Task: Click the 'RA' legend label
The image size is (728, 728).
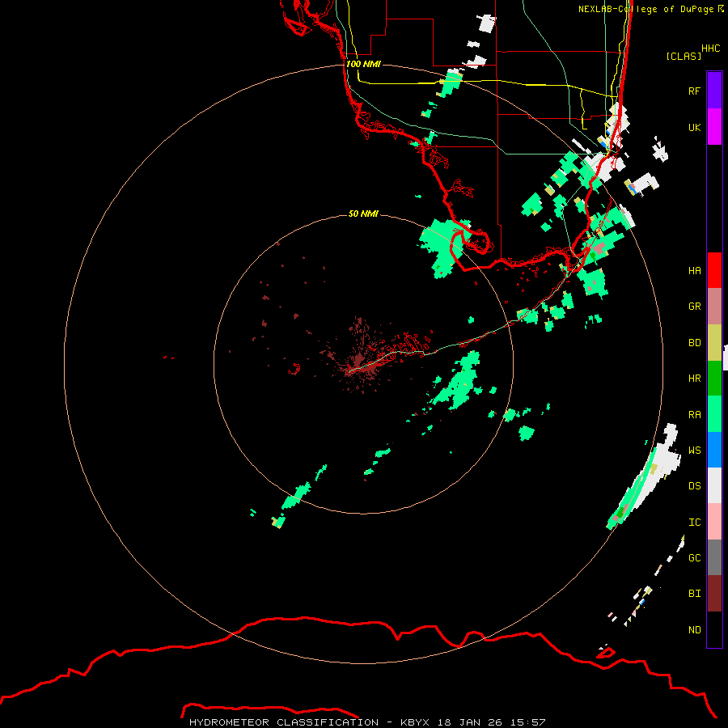Action: (x=695, y=415)
